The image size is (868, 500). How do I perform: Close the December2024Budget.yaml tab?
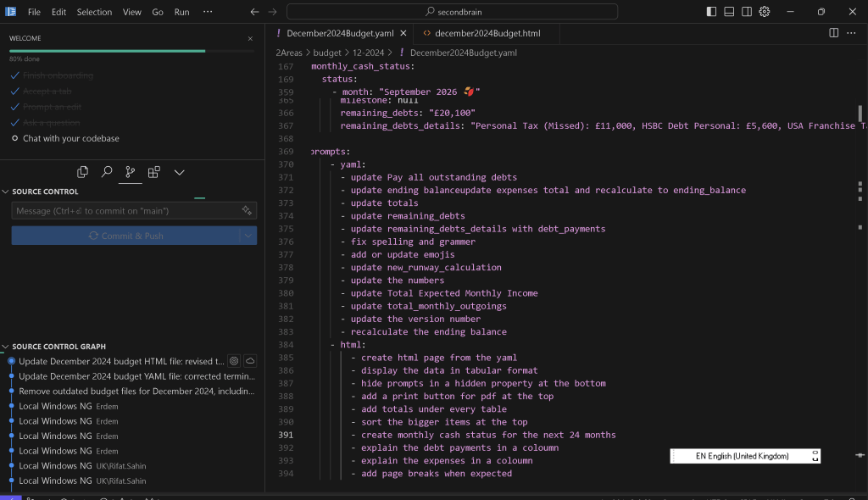tap(403, 33)
